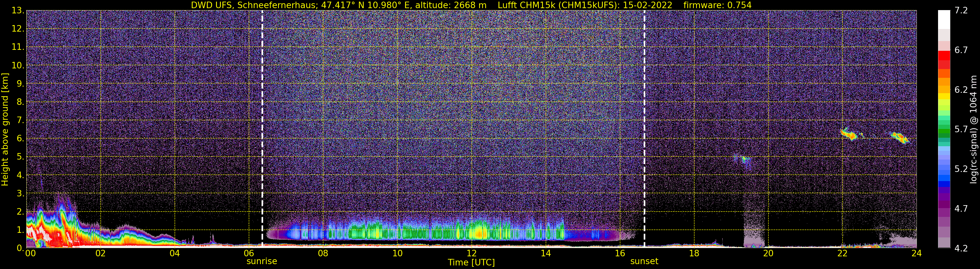Click the time axis tick '24'
This screenshot has width=980, height=269.
tap(917, 253)
